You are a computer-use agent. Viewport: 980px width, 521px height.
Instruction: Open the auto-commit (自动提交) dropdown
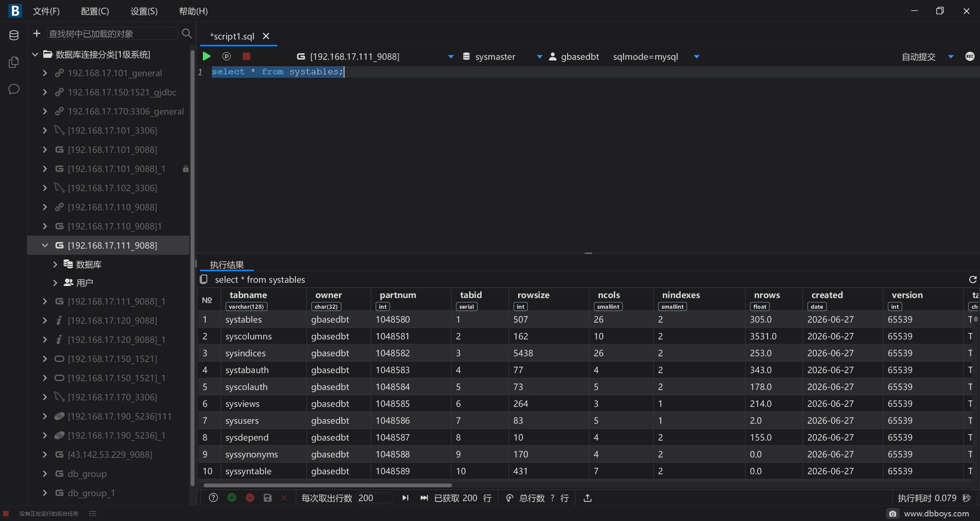[x=951, y=57]
